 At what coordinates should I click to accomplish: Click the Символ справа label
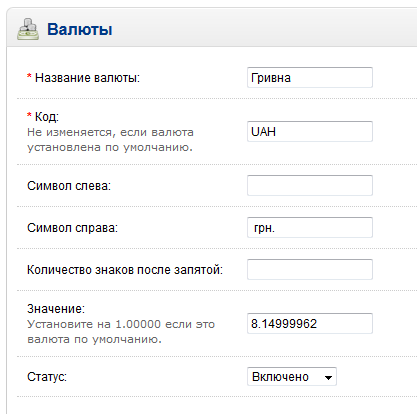[72, 228]
